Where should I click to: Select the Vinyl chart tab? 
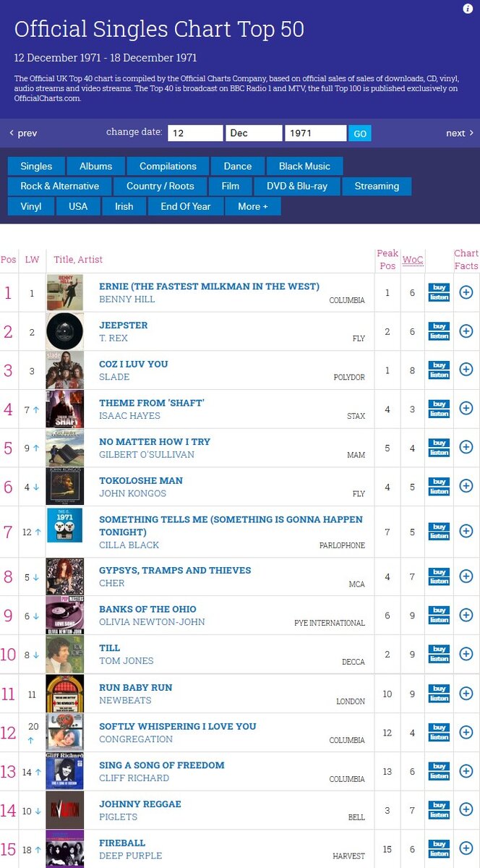[31, 206]
